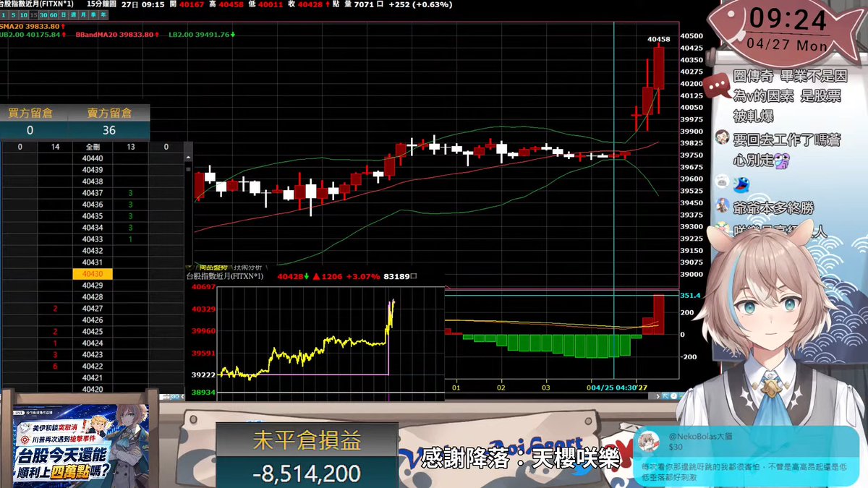Click the red chat bubble icon in chat
868x488 pixels.
[x=718, y=86]
